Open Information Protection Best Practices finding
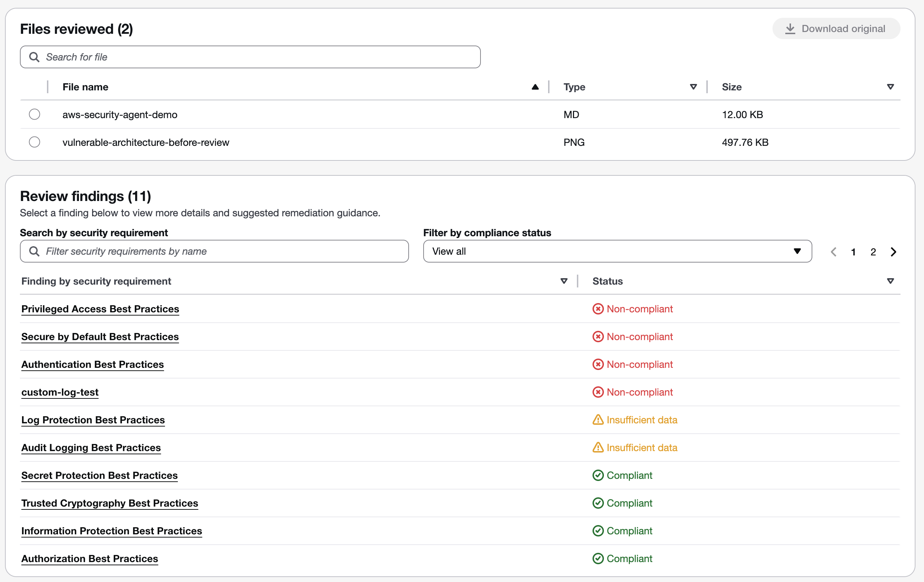The image size is (924, 582). 112,531
